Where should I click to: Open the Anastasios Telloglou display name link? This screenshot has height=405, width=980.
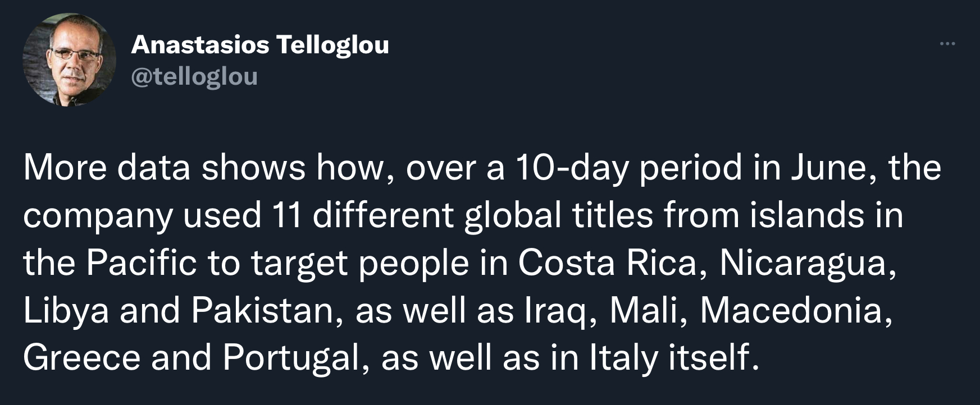(259, 45)
